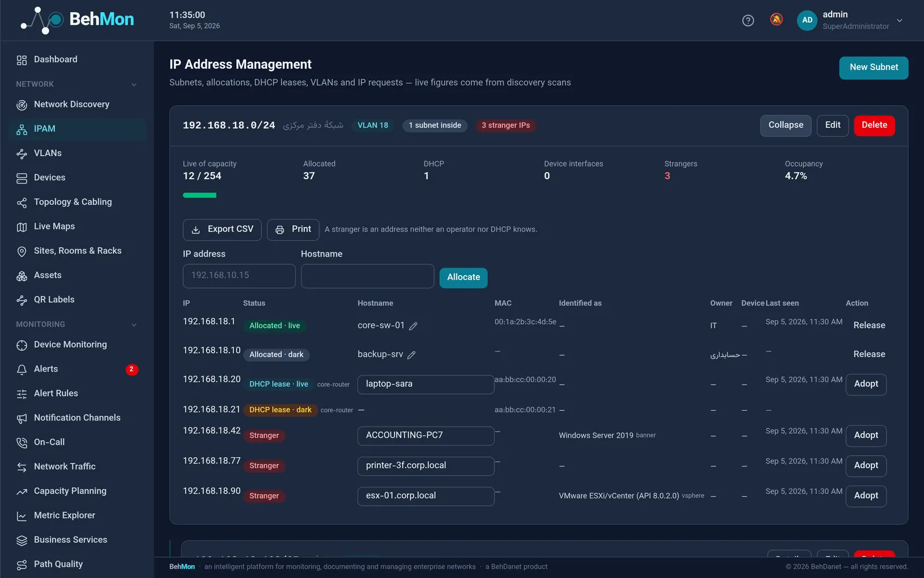Adopt stranger printer-3f.corp.local
The height and width of the screenshot is (578, 924).
coord(866,466)
